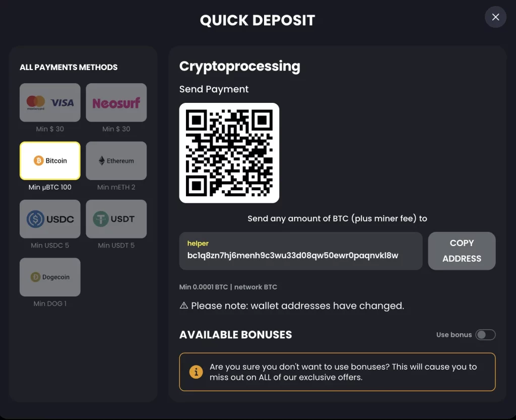516x420 pixels.
Task: Select the Dogecoin payment method
Action: click(x=50, y=277)
